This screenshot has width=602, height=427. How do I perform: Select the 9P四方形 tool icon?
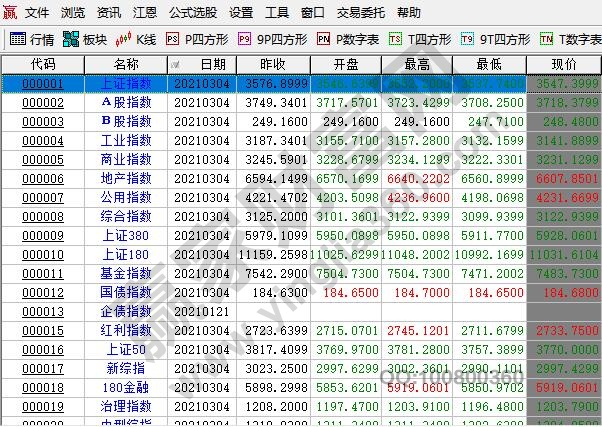pyautogui.click(x=246, y=40)
